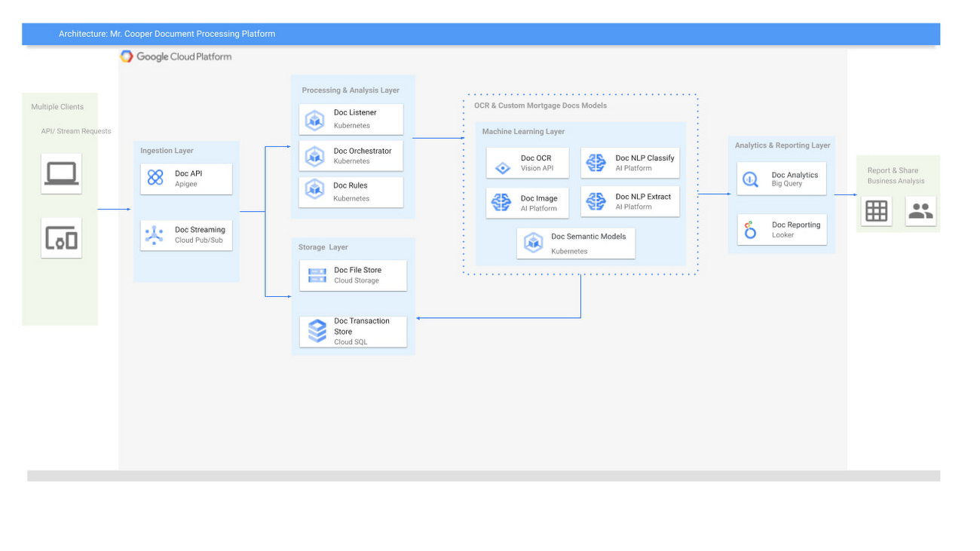Click the Kubernetes icon for Doc Rules
The height and width of the screenshot is (551, 980).
(314, 190)
